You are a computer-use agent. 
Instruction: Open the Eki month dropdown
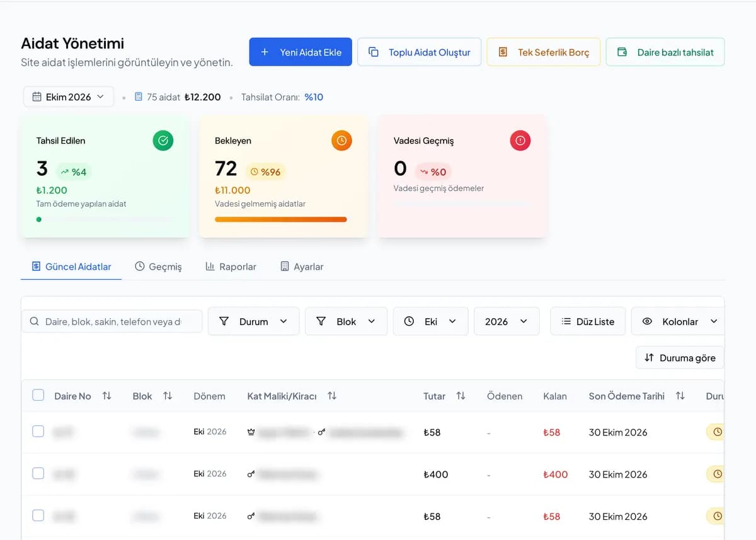click(x=431, y=321)
